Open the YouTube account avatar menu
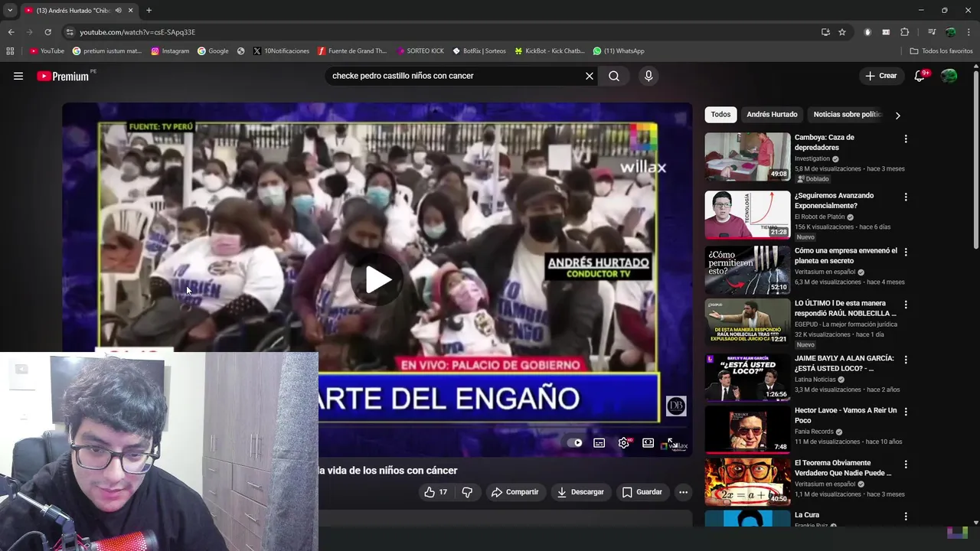Image resolution: width=980 pixels, height=551 pixels. (x=949, y=76)
